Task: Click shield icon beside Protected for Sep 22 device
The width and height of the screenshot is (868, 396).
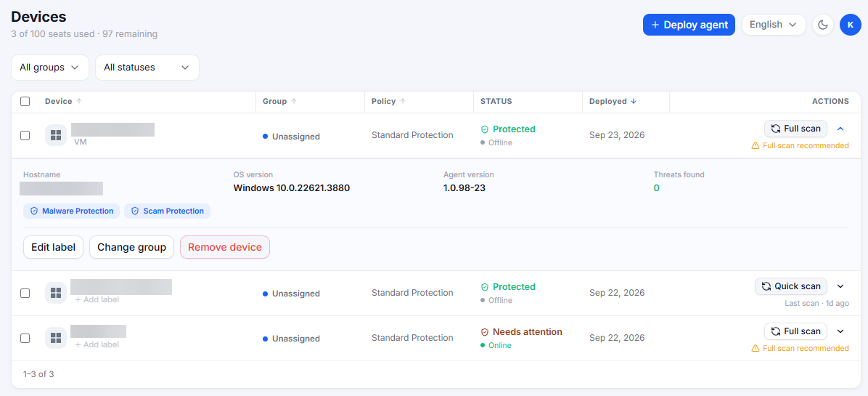Action: [x=484, y=287]
